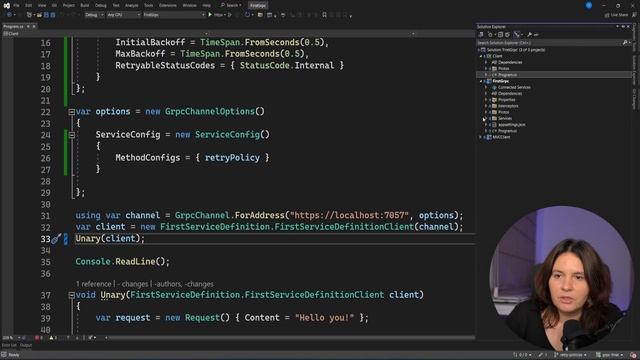Expand the Services folder
640x360 pixels.
tap(486, 118)
